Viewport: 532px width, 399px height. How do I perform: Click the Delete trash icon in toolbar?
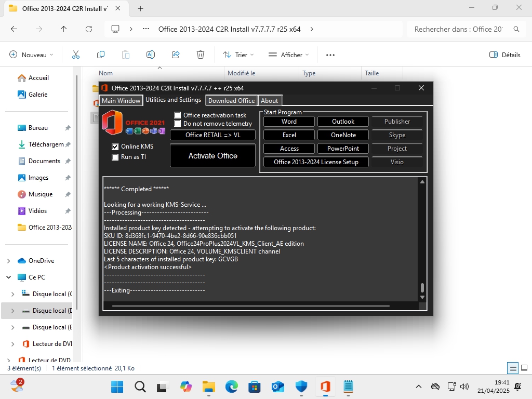point(201,55)
